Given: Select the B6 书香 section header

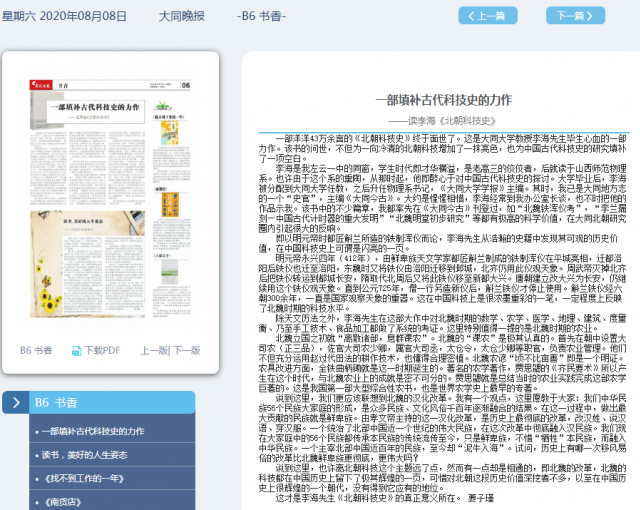Looking at the screenshot, I should (112, 403).
